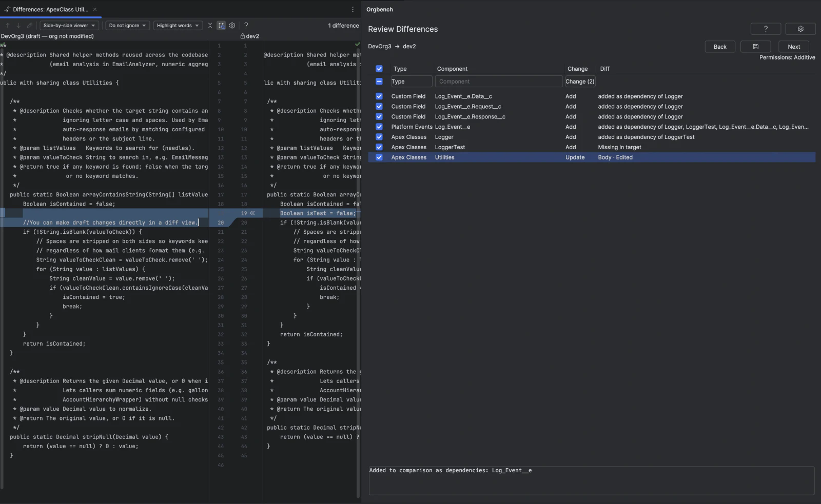
Task: Uncheck the Platform Events Log_Event__e checkbox
Action: (379, 127)
